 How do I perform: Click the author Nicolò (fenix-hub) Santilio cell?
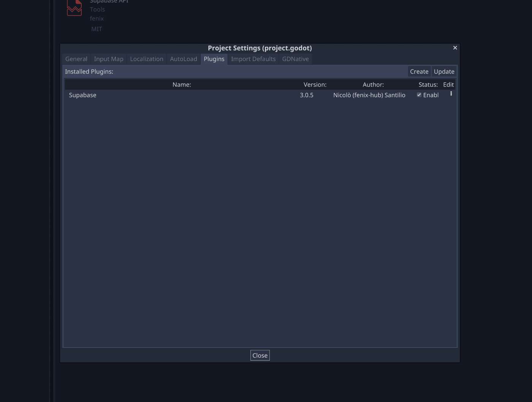tap(369, 95)
